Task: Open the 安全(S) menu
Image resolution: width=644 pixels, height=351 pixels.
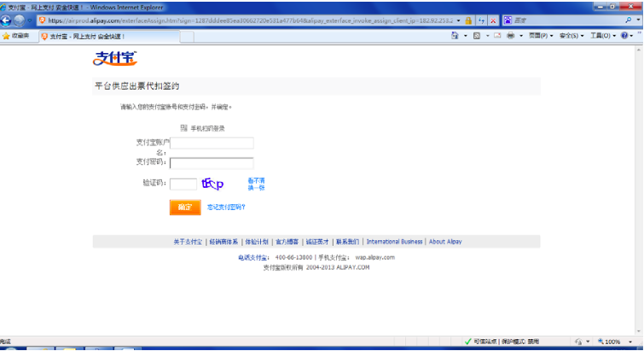Action: click(x=571, y=36)
